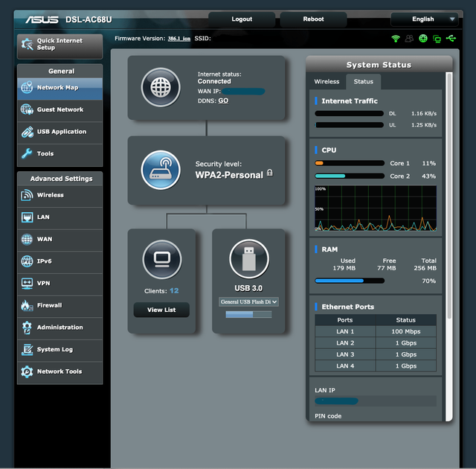Click the DDNS GO link
Image resolution: width=476 pixels, height=469 pixels.
coord(223,100)
